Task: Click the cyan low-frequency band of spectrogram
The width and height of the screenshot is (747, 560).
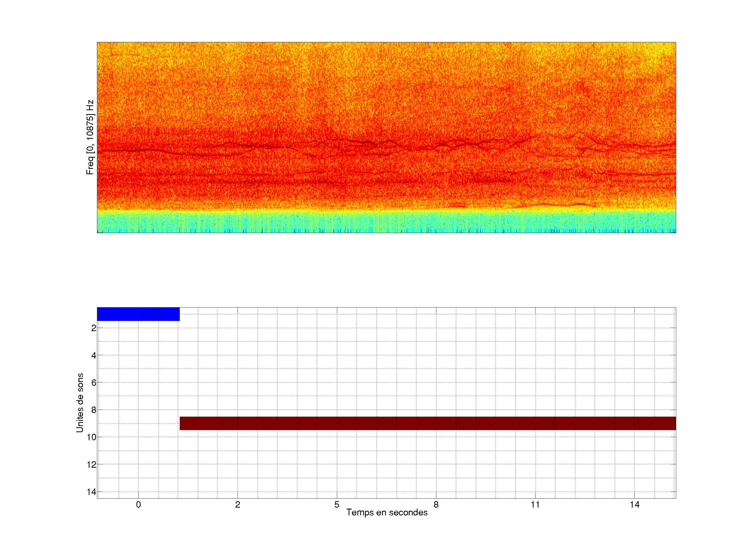Action: pos(386,222)
